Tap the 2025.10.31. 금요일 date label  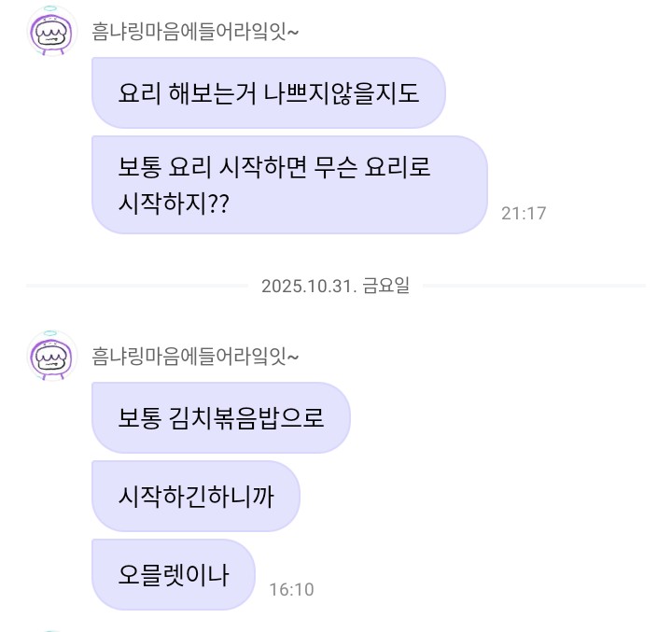tap(335, 286)
